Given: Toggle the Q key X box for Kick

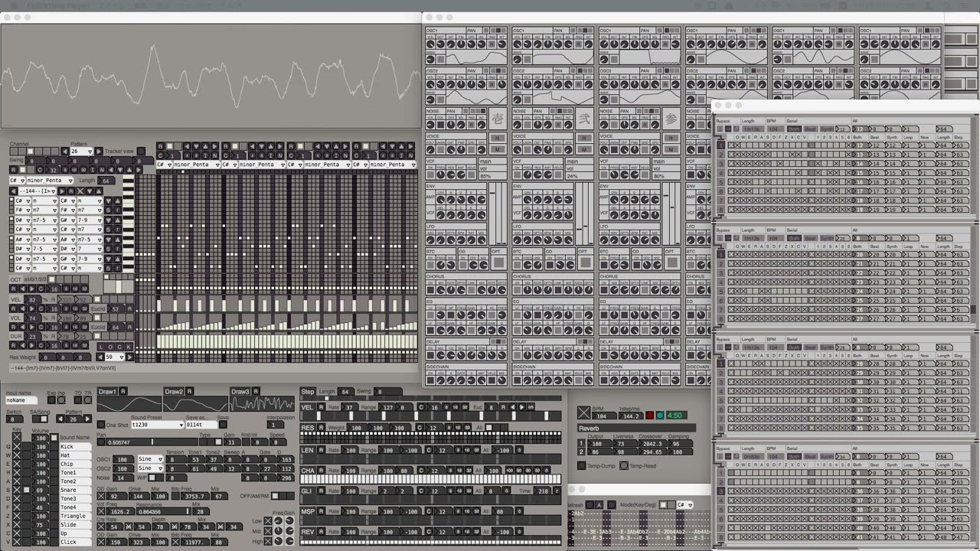Looking at the screenshot, I should pyautogui.click(x=17, y=446).
